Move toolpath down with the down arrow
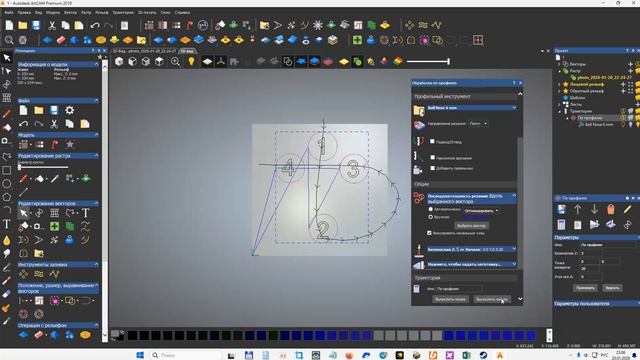 pos(594,209)
